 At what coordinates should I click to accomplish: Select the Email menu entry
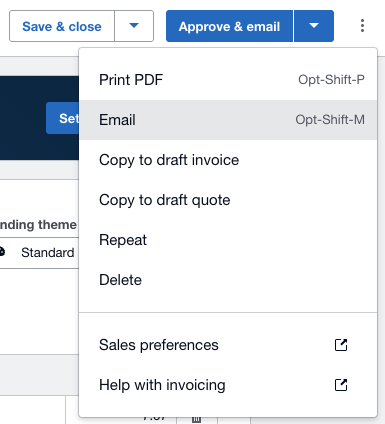(x=228, y=120)
